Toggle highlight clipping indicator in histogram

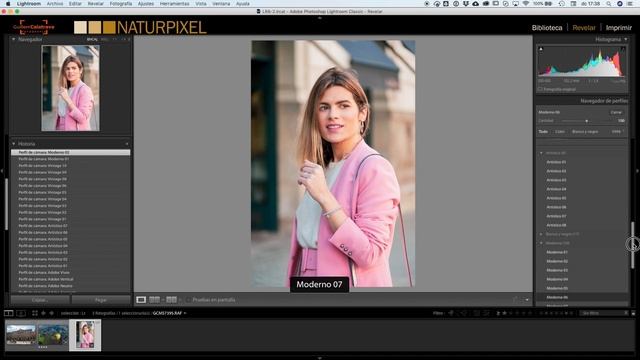click(623, 49)
